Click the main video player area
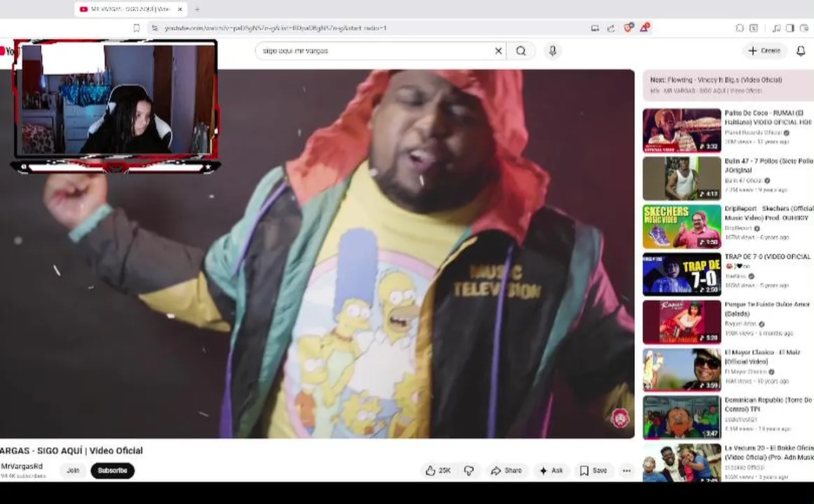The image size is (814, 504). click(317, 254)
